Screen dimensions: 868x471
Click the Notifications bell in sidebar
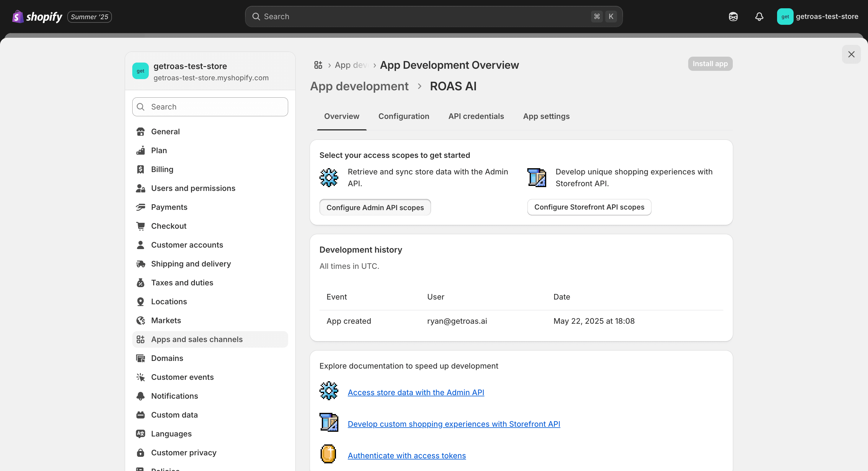click(x=141, y=396)
